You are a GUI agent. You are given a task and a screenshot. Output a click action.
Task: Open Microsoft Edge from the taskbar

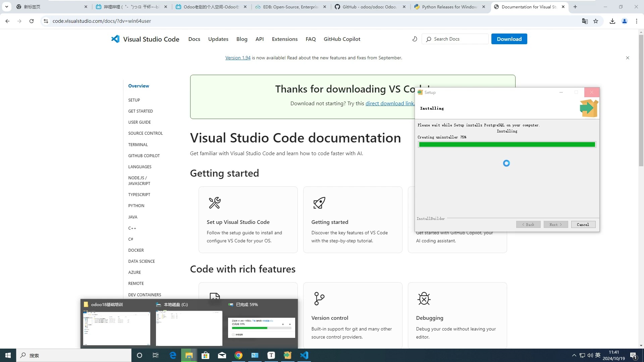tap(173, 355)
